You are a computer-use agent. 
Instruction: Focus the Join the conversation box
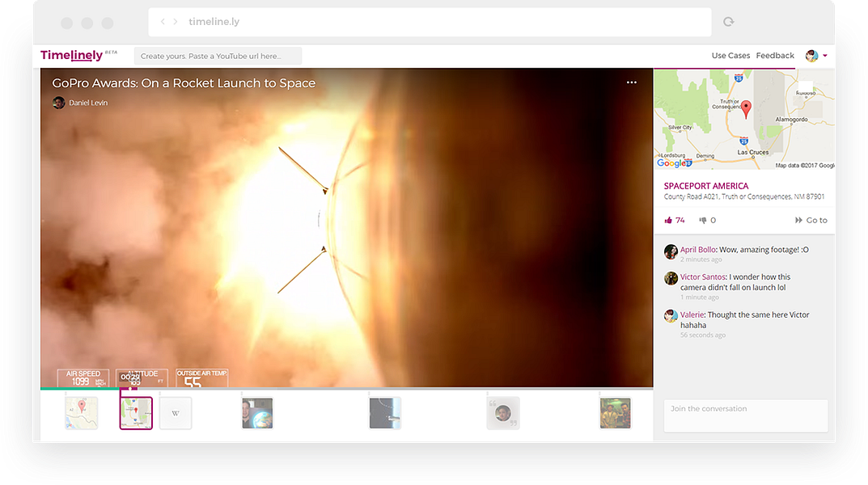tap(746, 415)
